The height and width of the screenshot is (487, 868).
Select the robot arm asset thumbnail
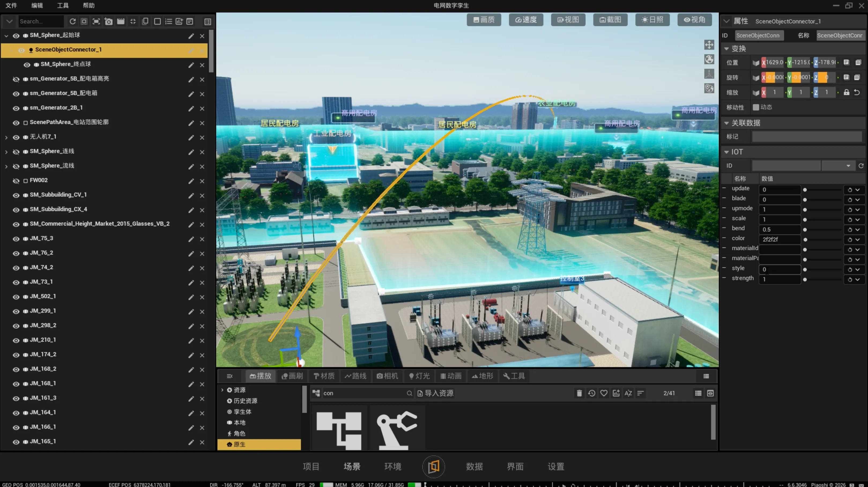coord(397,429)
